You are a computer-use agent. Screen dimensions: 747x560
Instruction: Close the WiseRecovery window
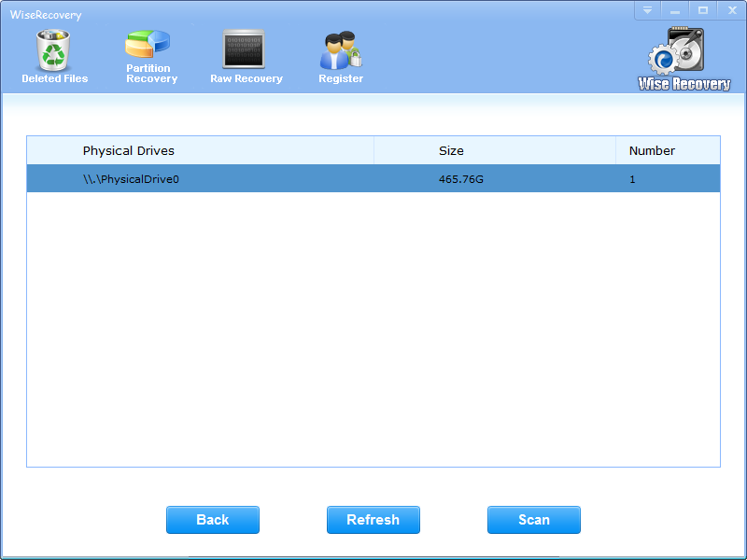(x=730, y=10)
